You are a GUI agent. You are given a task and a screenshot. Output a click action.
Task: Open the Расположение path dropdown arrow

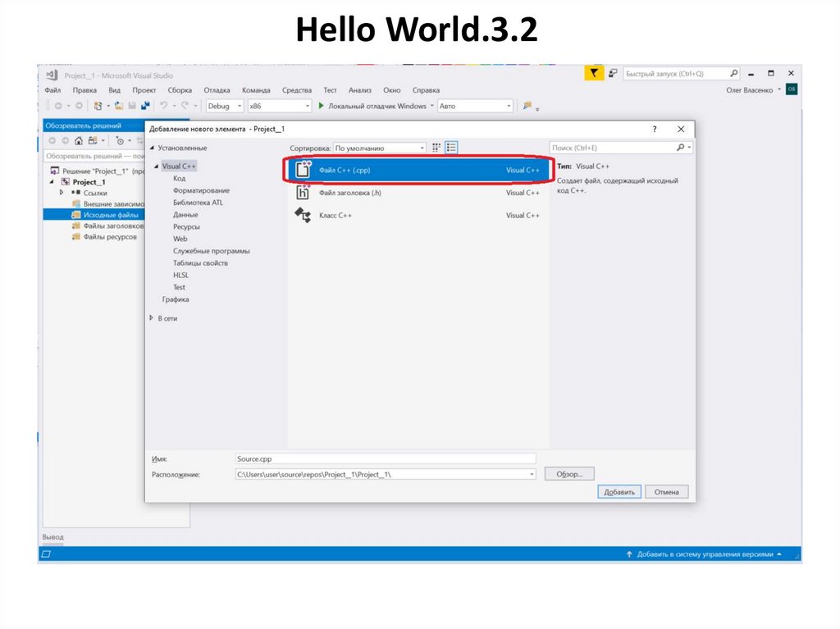point(532,474)
